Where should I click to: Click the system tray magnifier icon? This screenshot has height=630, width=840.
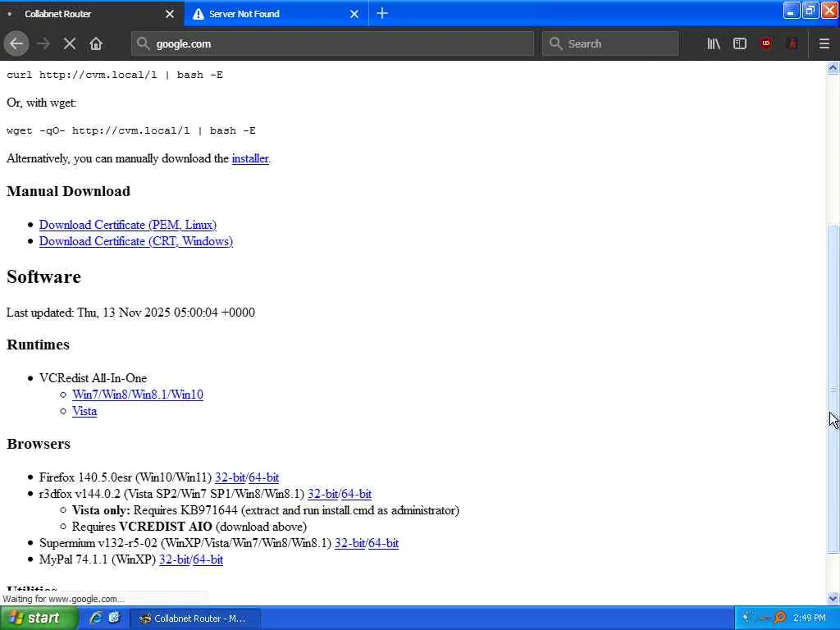click(780, 619)
